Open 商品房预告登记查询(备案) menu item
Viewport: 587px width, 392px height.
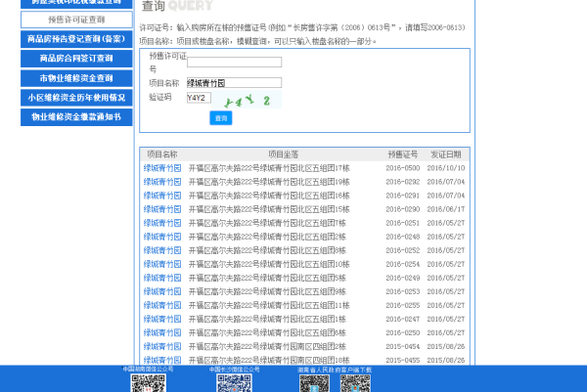76,39
